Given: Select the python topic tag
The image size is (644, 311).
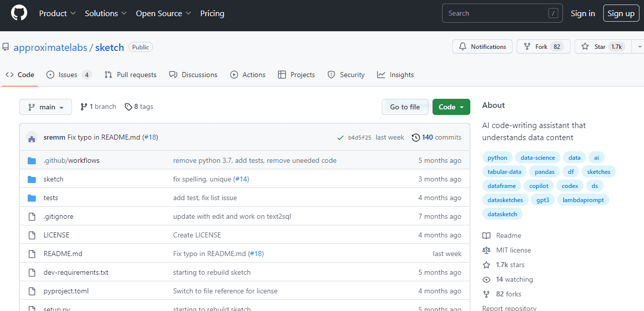Looking at the screenshot, I should coord(497,158).
